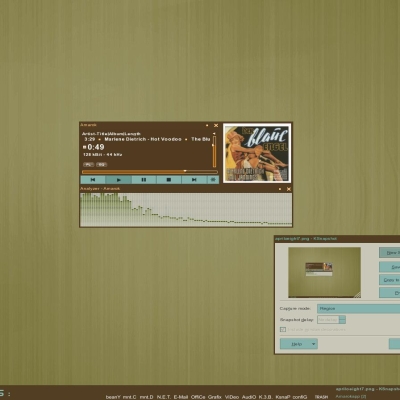Click the Copy to Clipboard button
This screenshot has width=400, height=400.
click(x=389, y=280)
